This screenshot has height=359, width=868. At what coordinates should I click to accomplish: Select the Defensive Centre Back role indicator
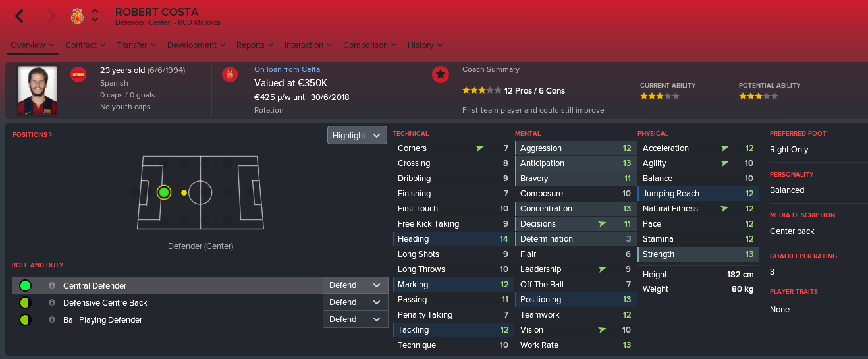(x=25, y=302)
